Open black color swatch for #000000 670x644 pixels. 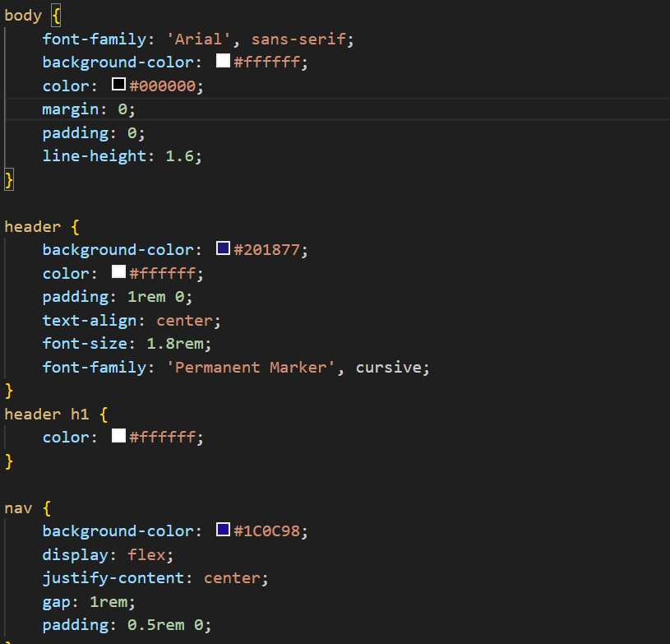point(118,84)
